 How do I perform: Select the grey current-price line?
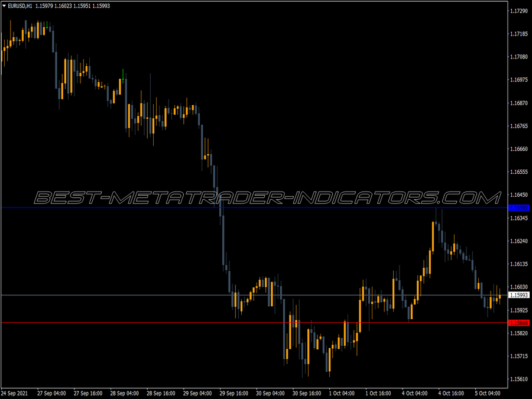coord(254,295)
